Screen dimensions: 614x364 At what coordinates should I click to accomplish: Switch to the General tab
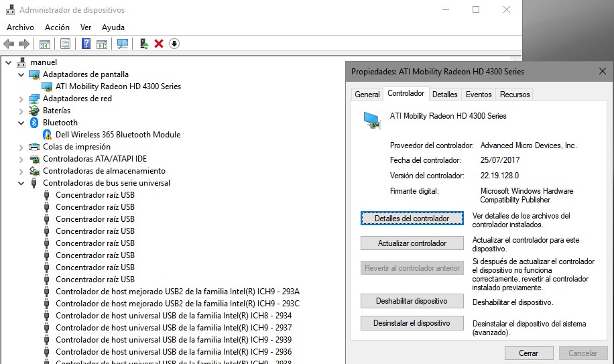pos(367,95)
